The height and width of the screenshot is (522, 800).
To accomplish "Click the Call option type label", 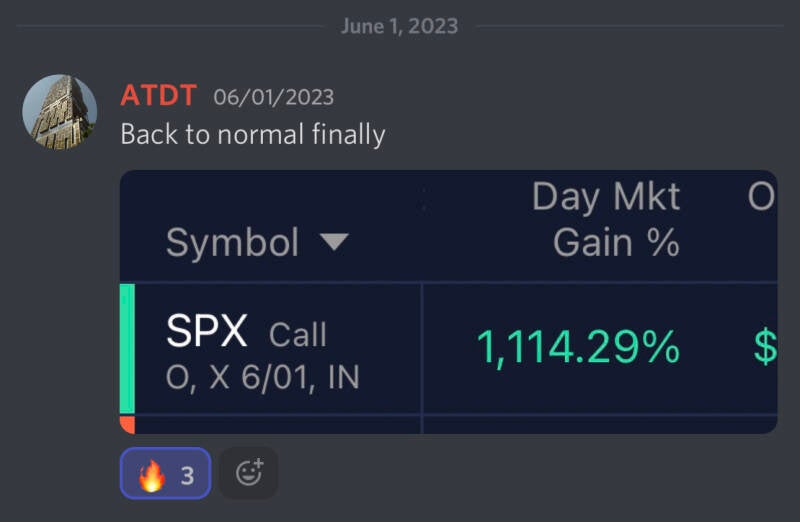I will 298,335.
